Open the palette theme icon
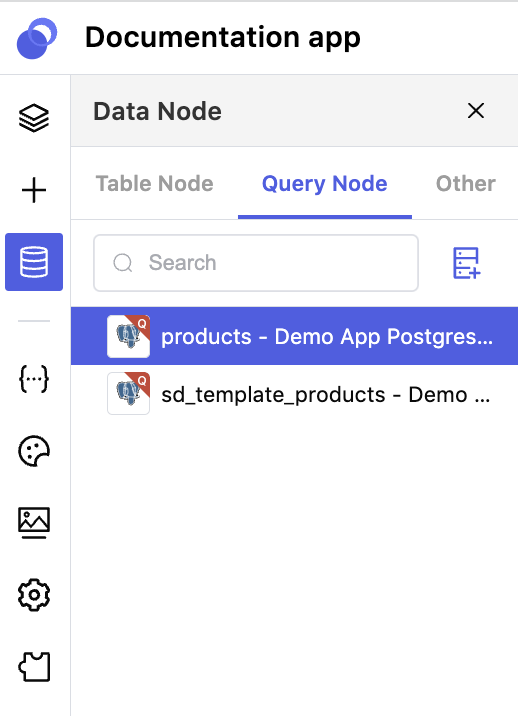The height and width of the screenshot is (716, 518). tap(34, 451)
